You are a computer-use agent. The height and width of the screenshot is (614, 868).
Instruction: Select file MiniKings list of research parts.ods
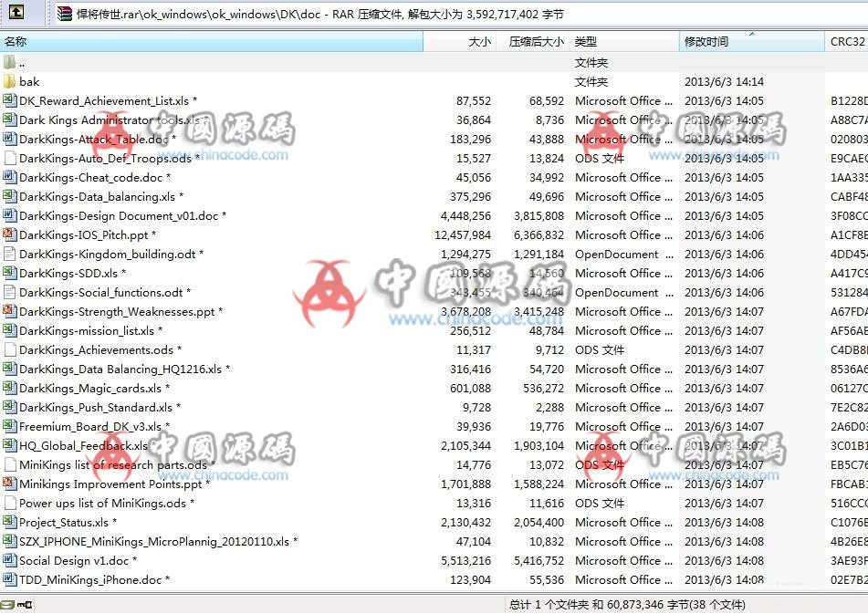pos(117,464)
